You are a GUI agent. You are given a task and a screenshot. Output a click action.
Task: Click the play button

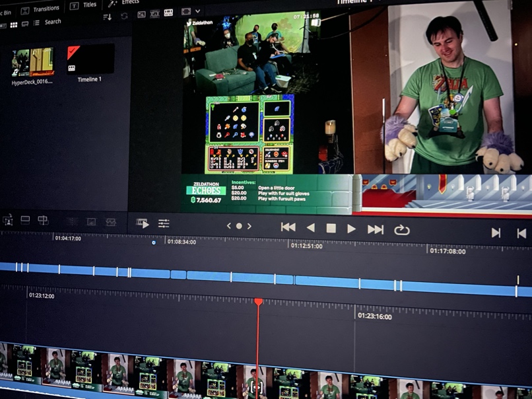pos(352,229)
